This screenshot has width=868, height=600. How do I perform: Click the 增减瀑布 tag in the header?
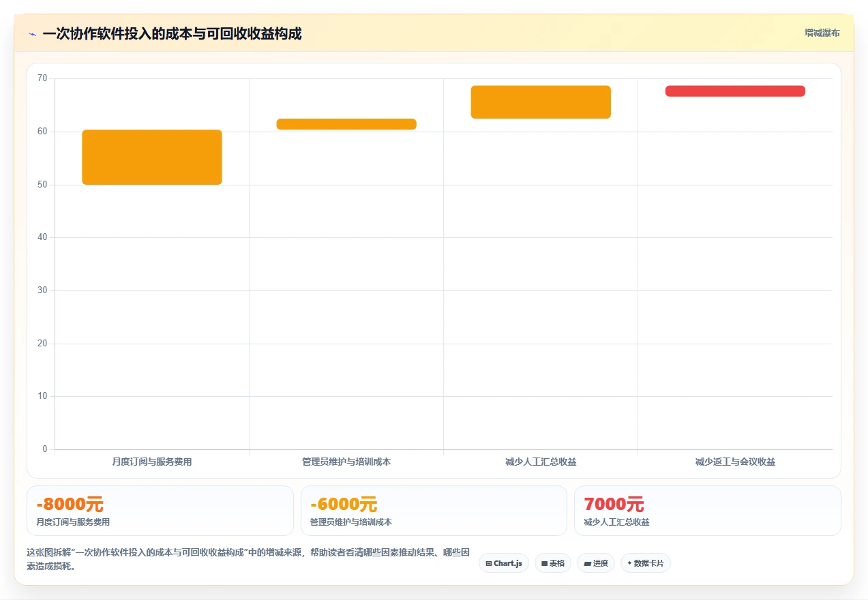(822, 33)
